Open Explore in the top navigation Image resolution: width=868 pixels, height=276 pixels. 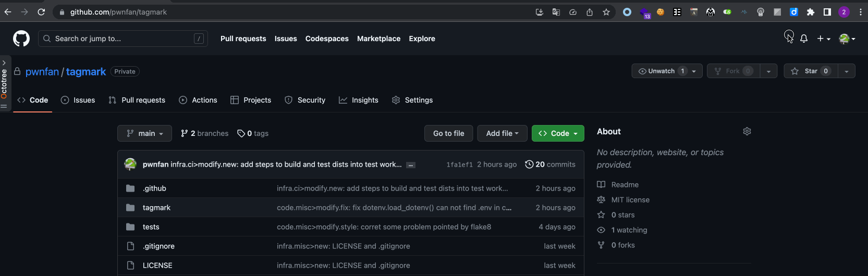pyautogui.click(x=422, y=39)
